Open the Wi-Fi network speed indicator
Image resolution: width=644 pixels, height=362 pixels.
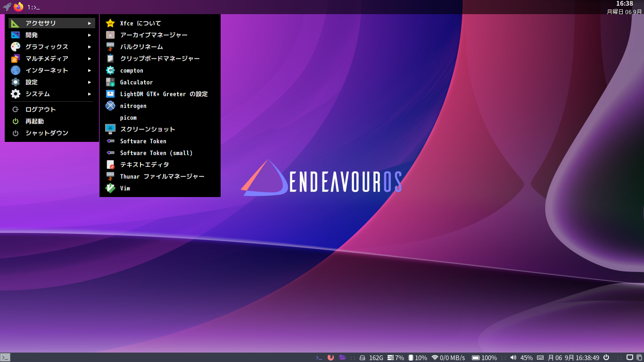click(x=448, y=358)
